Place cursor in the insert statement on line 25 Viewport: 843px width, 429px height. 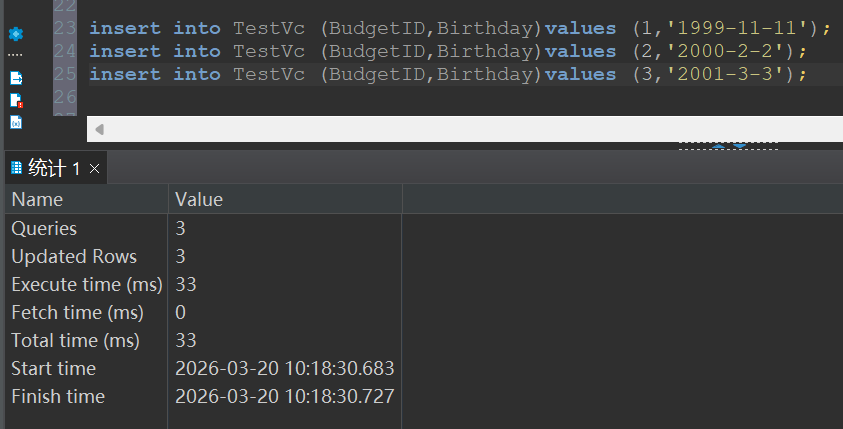(448, 74)
